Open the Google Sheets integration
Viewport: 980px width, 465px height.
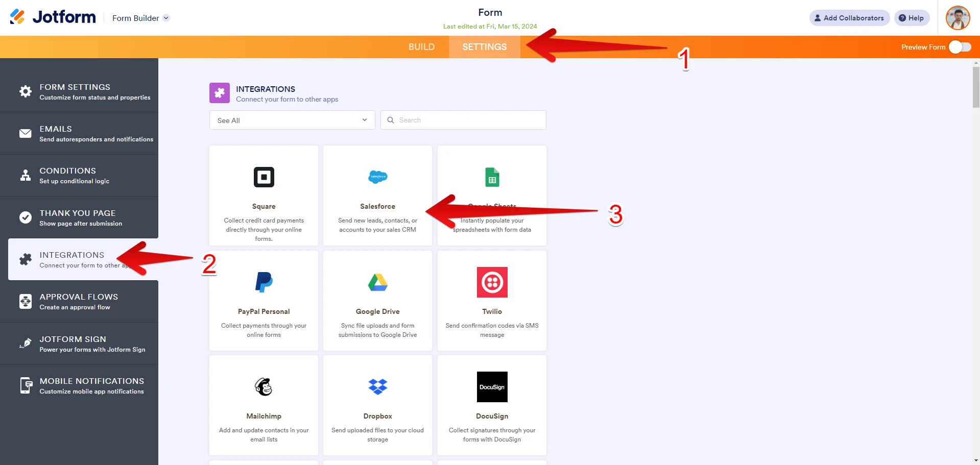(x=491, y=177)
